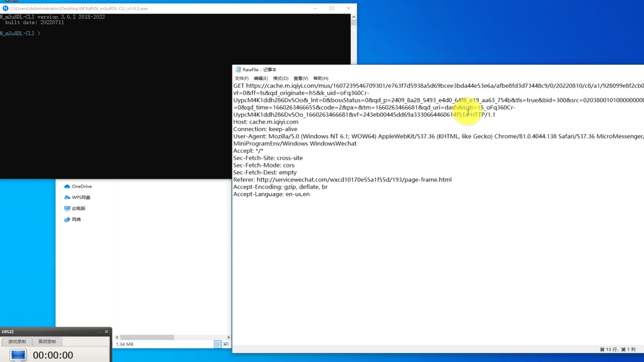Viewport: 644px width, 362px height.
Task: Click Explorer horizontal scrollbar right arrow
Action: 228,337
